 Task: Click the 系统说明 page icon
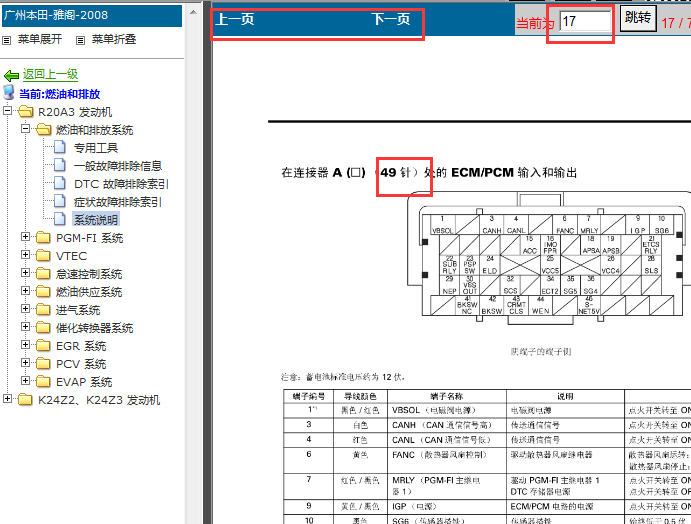(60, 219)
